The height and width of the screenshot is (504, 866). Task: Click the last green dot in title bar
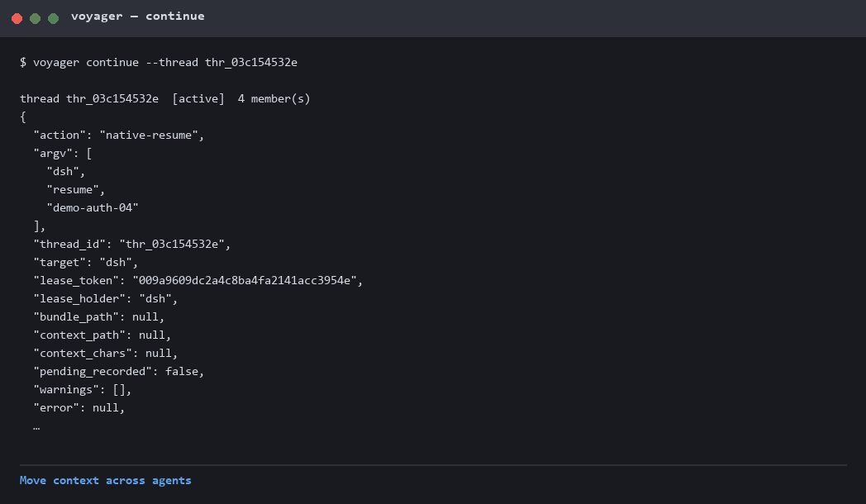[x=54, y=19]
